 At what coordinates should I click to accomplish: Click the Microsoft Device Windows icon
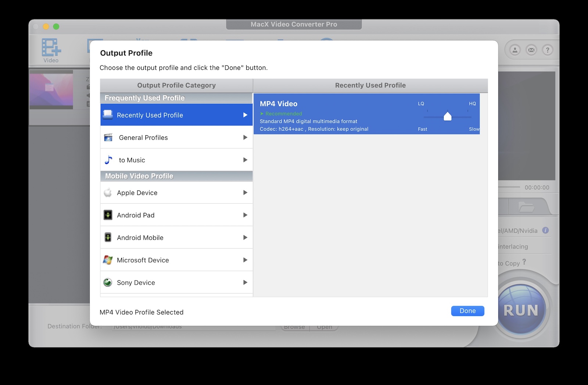[108, 260]
